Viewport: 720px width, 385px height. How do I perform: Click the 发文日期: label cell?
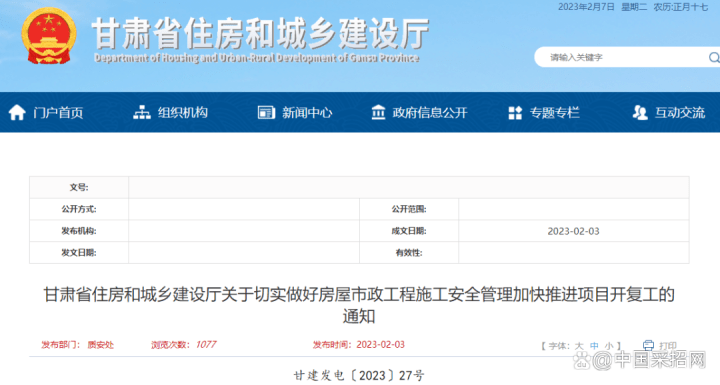pyautogui.click(x=79, y=253)
